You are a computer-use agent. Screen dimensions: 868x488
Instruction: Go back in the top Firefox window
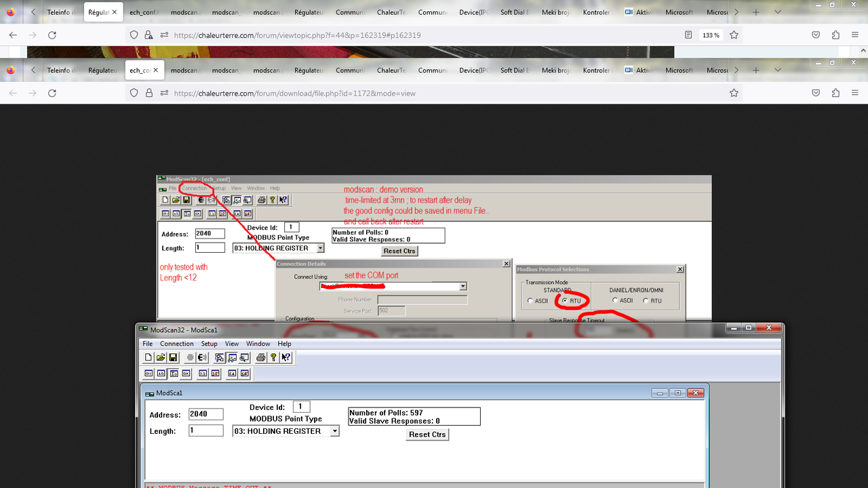[x=12, y=35]
